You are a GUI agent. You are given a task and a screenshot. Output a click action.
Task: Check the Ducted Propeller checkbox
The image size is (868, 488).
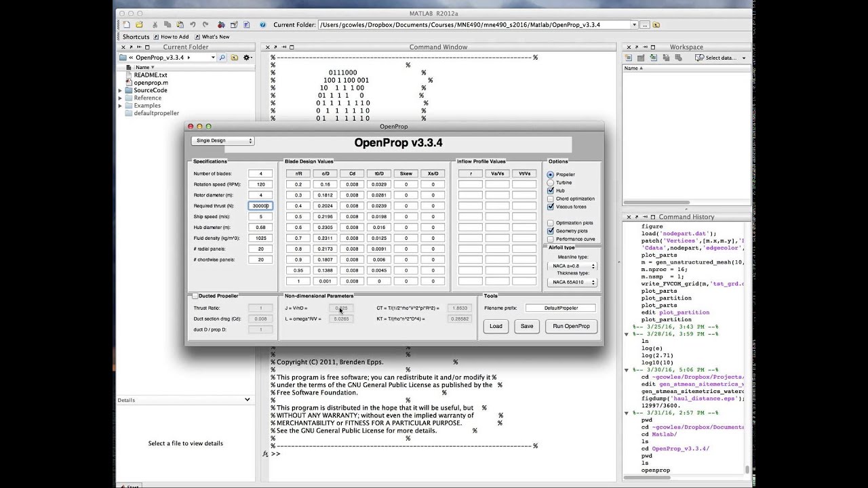coord(195,296)
